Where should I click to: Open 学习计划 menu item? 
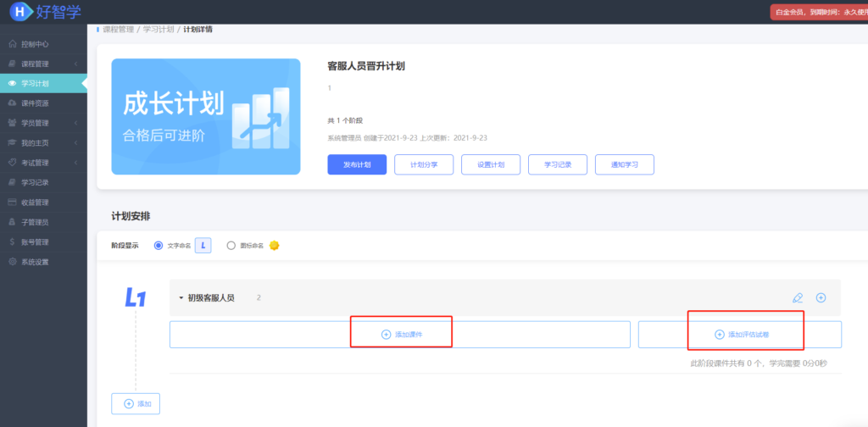tap(43, 84)
